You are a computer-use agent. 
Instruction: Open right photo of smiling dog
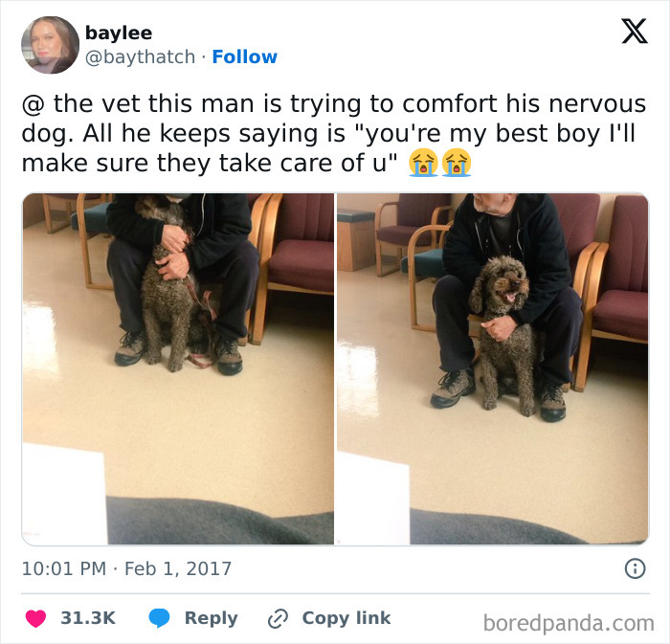493,369
